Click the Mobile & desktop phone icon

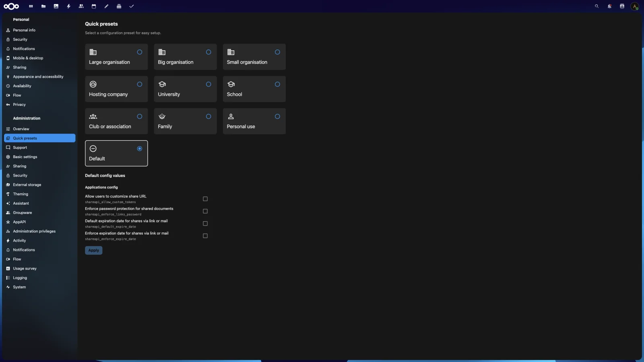(8, 58)
